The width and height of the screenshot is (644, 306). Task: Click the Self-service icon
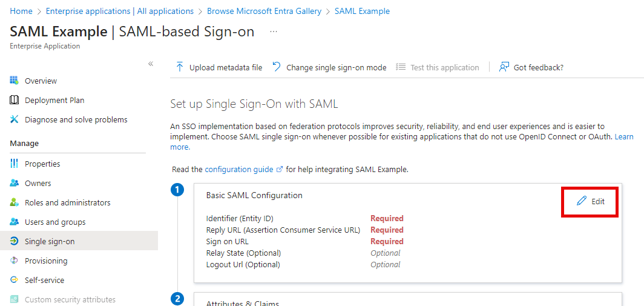click(x=14, y=280)
